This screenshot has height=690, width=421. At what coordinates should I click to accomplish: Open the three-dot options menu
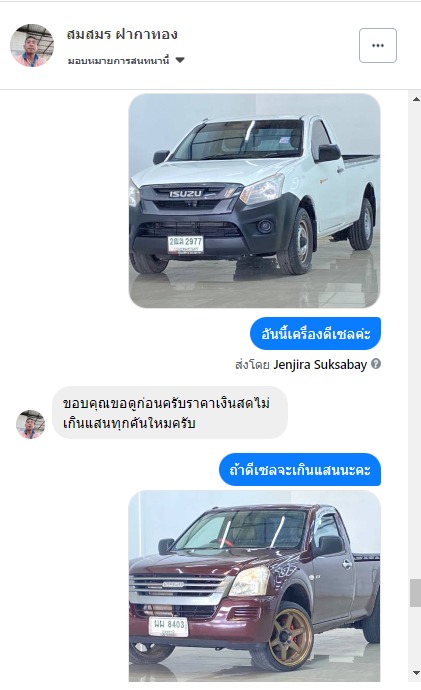click(377, 45)
